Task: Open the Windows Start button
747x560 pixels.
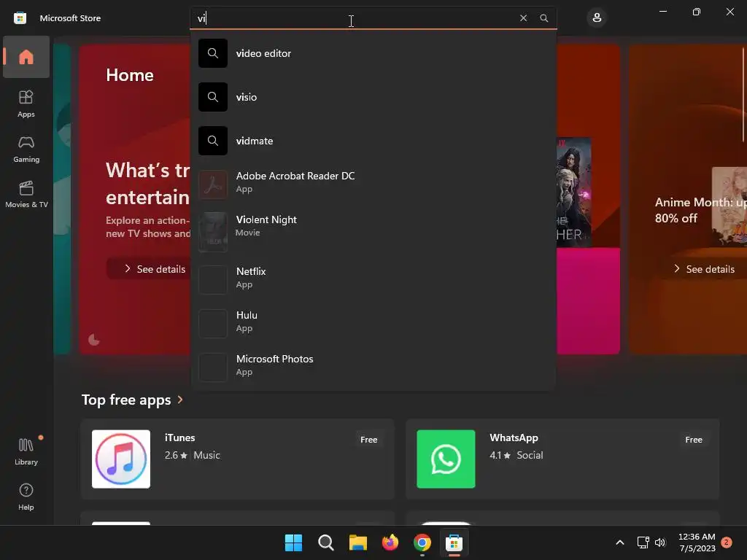Action: point(293,542)
